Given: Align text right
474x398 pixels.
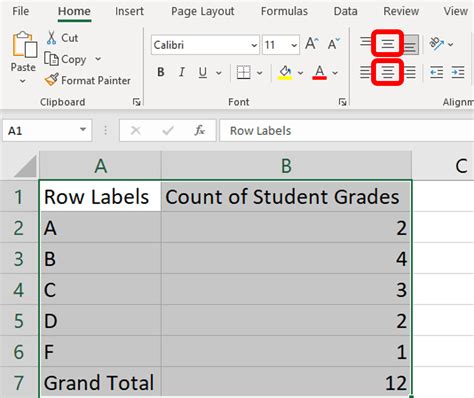Looking at the screenshot, I should point(410,72).
